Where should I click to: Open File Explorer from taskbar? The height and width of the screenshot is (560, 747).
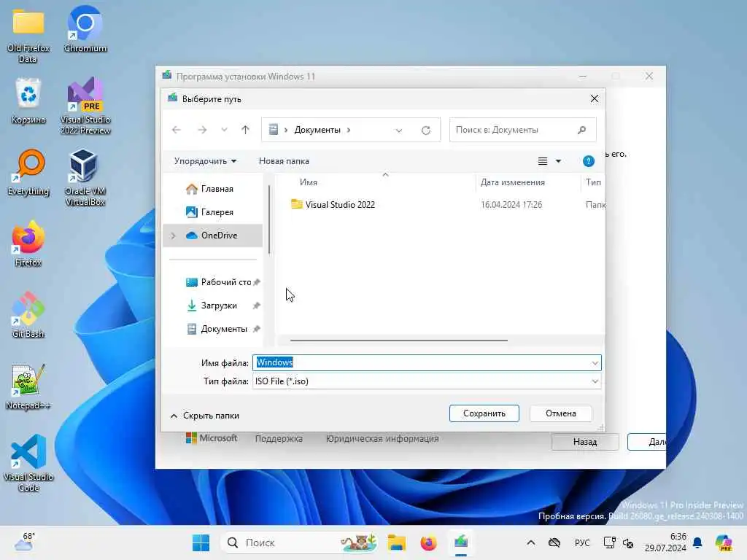396,542
